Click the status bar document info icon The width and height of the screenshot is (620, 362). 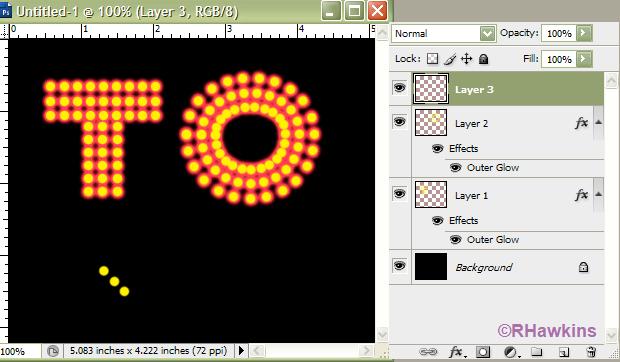click(53, 351)
